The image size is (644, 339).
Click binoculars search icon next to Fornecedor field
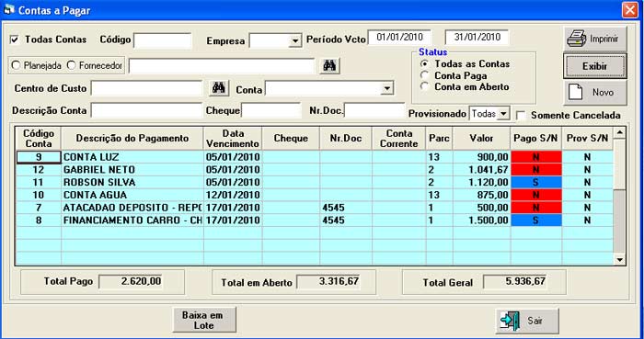(329, 65)
